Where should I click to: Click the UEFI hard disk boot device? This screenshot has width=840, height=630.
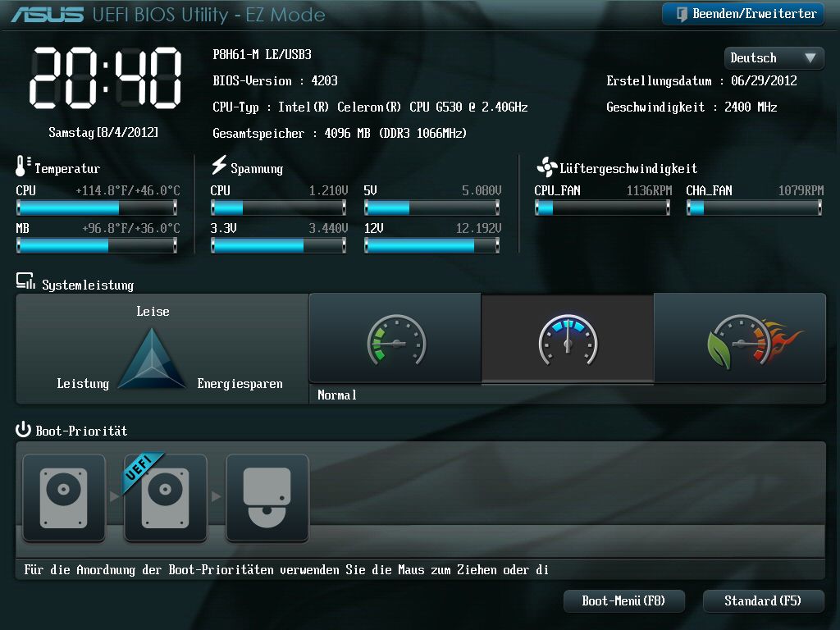(x=166, y=498)
